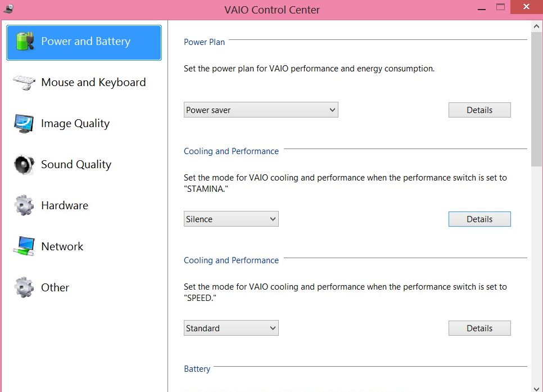Viewport: 543px width, 392px height.
Task: Click the scrollbar up arrow
Action: pos(536,26)
